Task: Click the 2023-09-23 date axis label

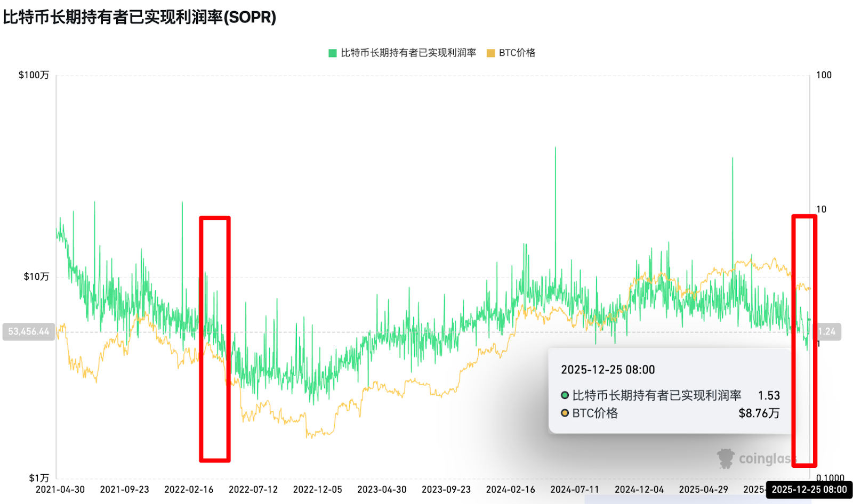Action: click(446, 489)
